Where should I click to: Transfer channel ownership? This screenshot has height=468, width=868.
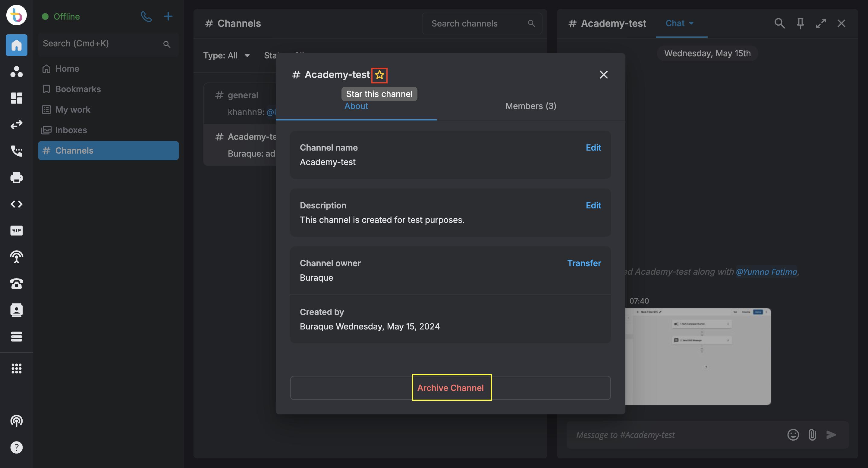coord(584,263)
